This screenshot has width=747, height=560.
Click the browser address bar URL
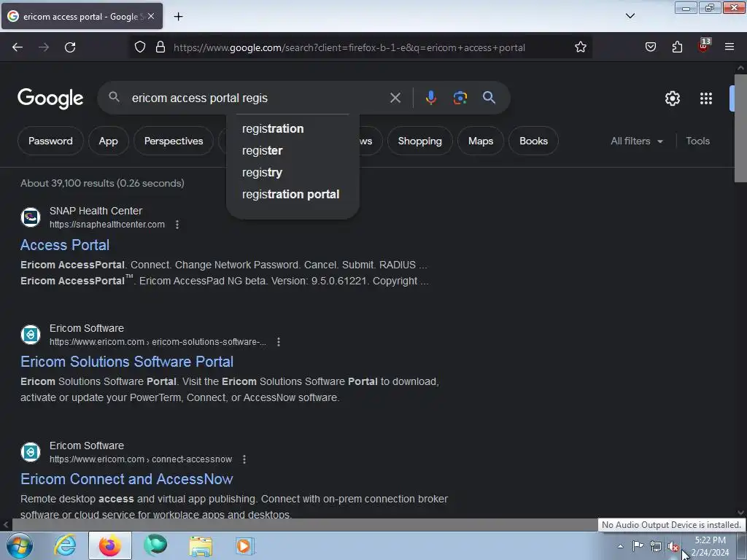(349, 47)
